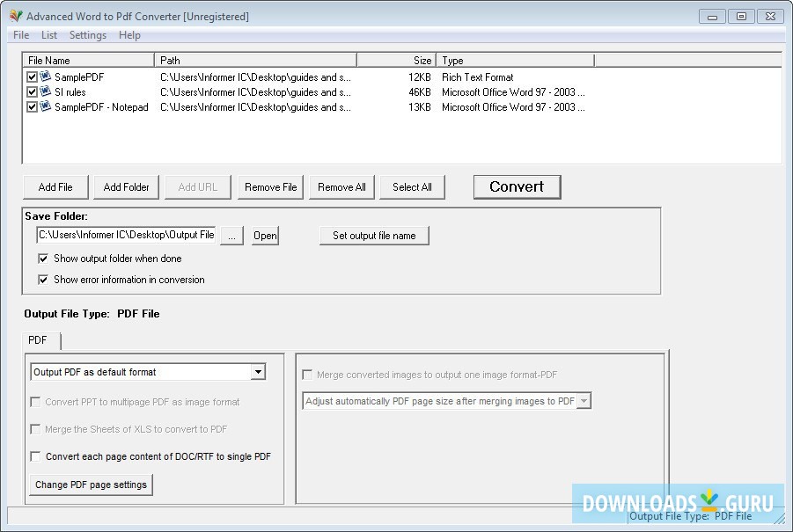Click the Select All button

click(x=412, y=187)
